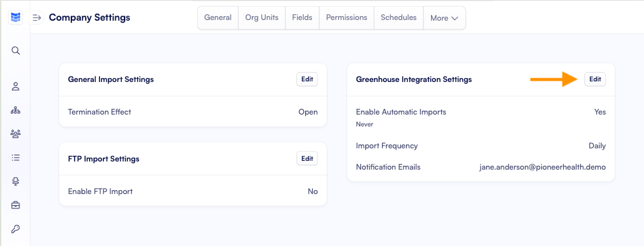Click the Import Frequency label
Viewport: 644px width, 246px height.
click(387, 146)
